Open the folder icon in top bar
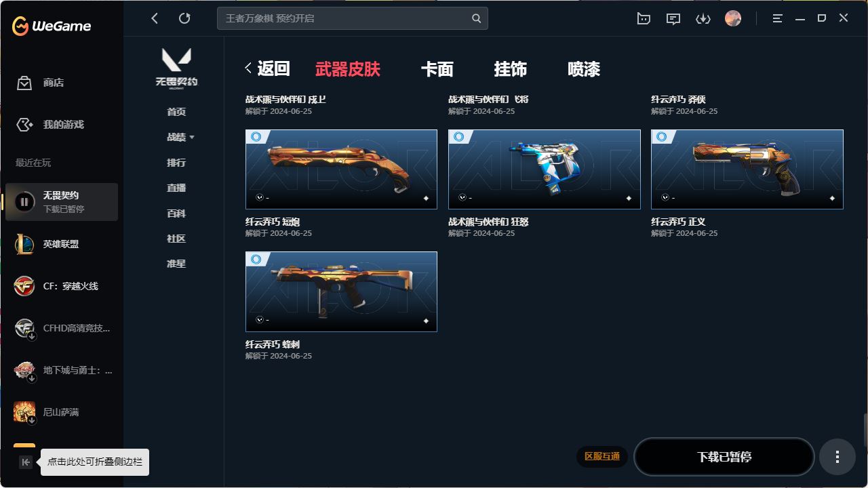The image size is (868, 488). 644,19
